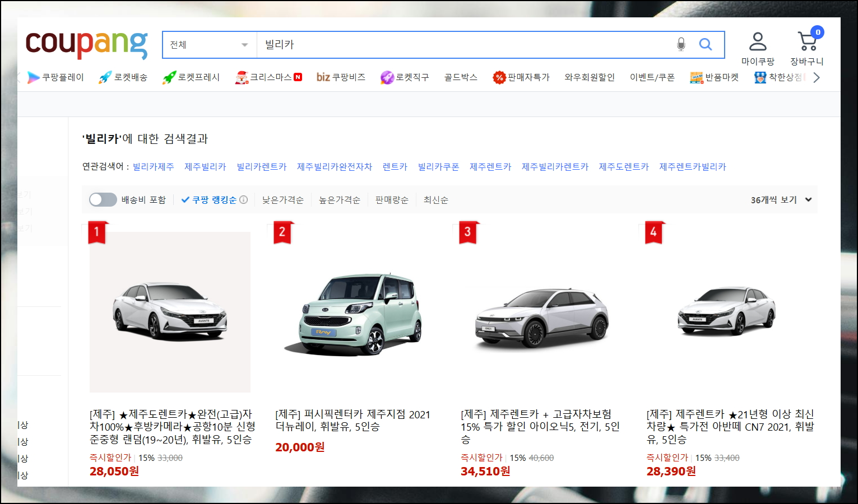This screenshot has height=504, width=858.
Task: Open the 마이쿠팡 user icon
Action: [758, 42]
